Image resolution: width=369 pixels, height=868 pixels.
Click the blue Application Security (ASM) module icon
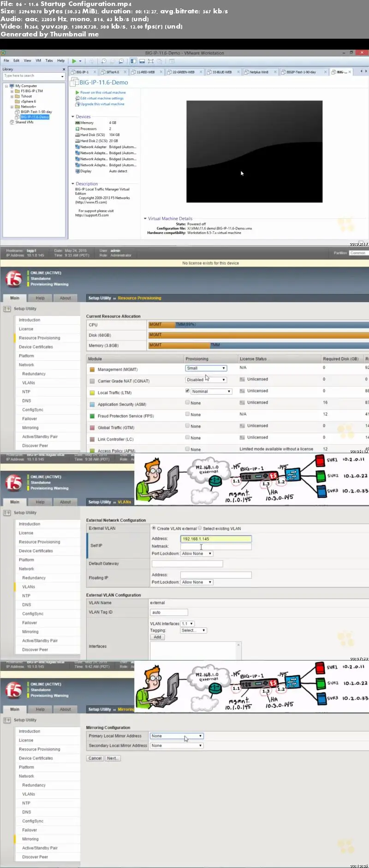(x=92, y=405)
